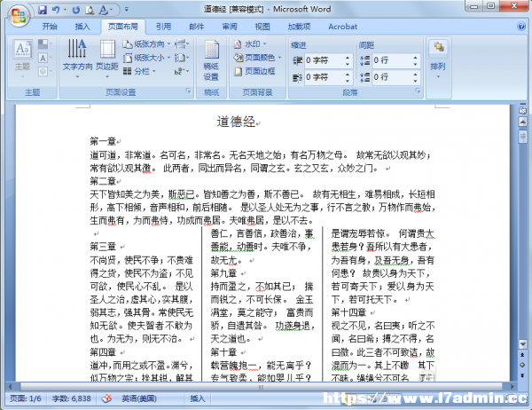Open the 引用 tab

pos(163,27)
